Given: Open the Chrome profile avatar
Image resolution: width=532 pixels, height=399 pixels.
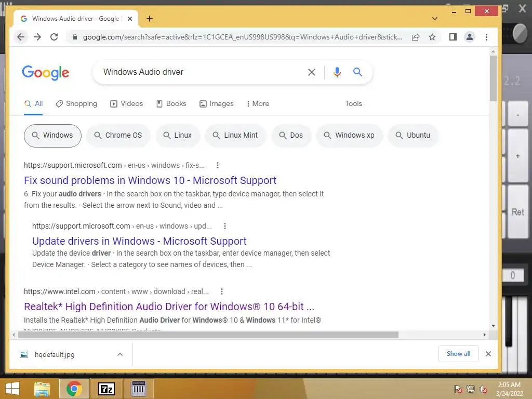Looking at the screenshot, I should click(470, 37).
